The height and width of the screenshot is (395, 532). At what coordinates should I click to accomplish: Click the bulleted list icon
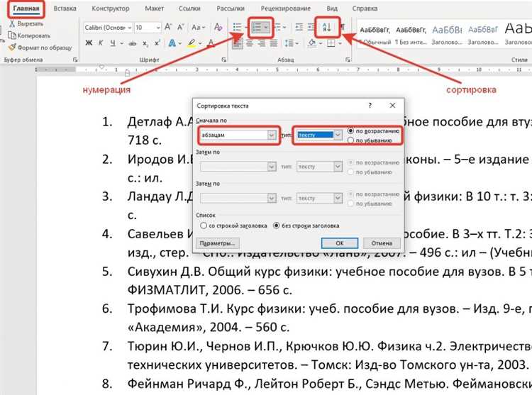pos(237,27)
